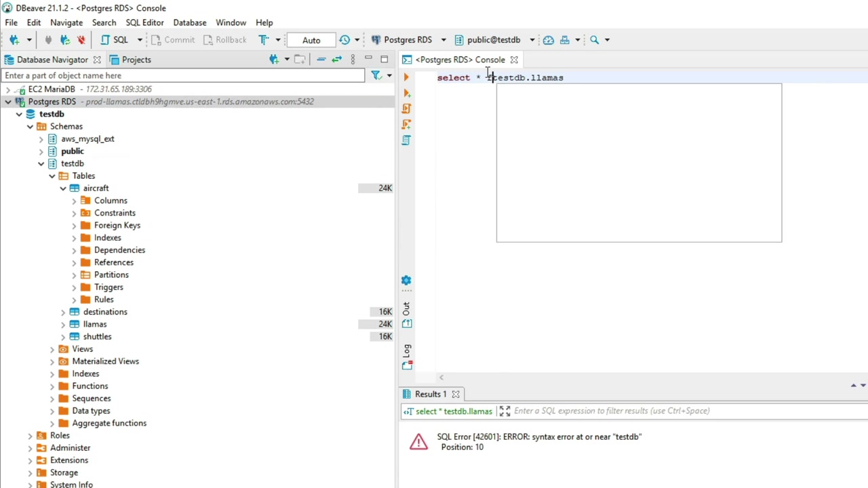
Task: Collapse the Postgres RDS connection node
Action: [8, 102]
